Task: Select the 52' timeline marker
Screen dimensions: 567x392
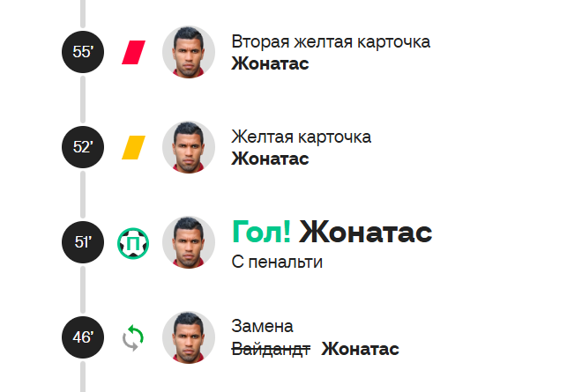Action: click(83, 147)
